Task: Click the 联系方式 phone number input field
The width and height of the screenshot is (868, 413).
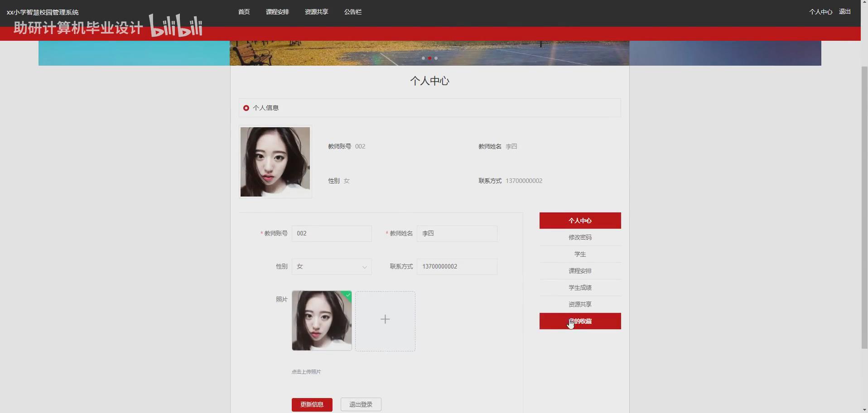Action: coord(457,267)
